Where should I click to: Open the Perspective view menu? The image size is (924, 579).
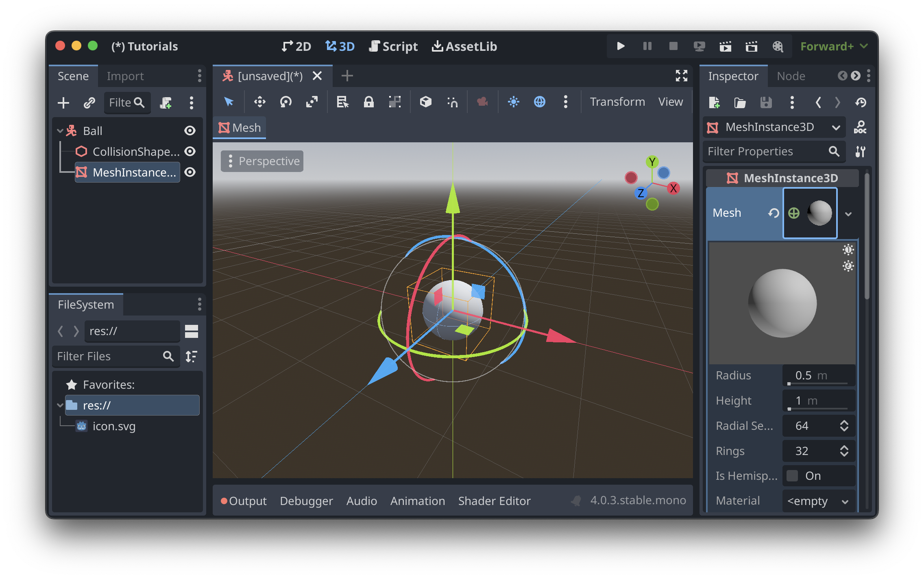(262, 161)
